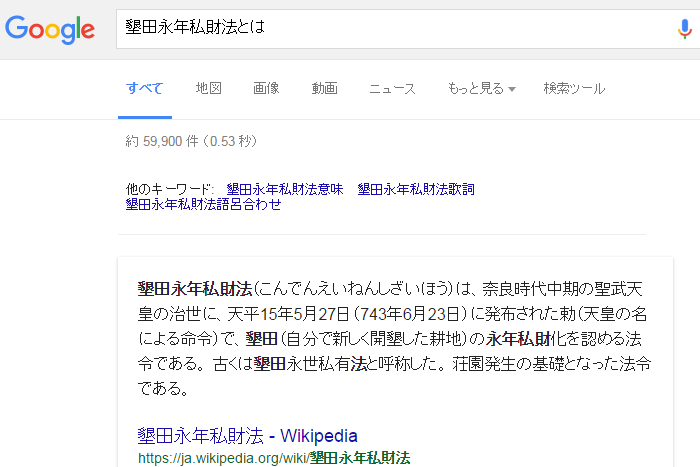Follow the 墾田永年私財法語呂合わせ keyword link
This screenshot has width=700, height=467.
pyautogui.click(x=203, y=204)
